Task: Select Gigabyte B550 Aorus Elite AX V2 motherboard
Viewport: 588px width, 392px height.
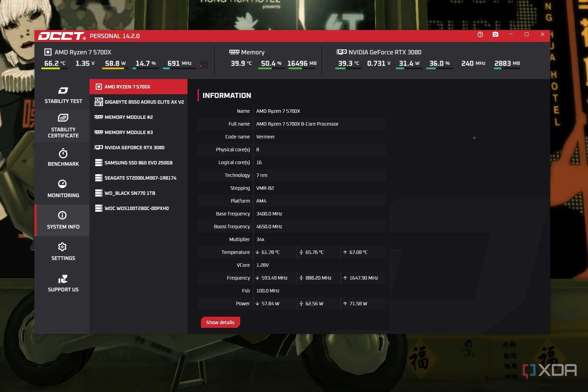Action: point(138,102)
